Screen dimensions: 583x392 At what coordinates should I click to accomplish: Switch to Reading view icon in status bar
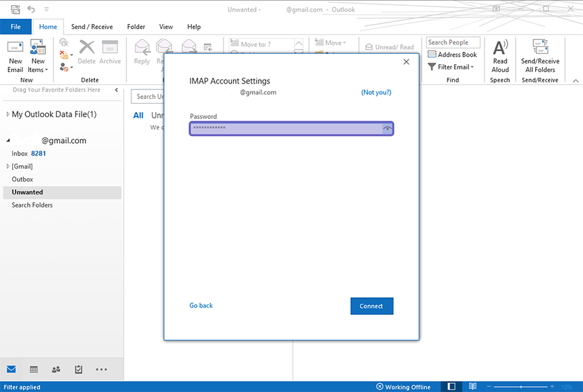[x=472, y=386]
